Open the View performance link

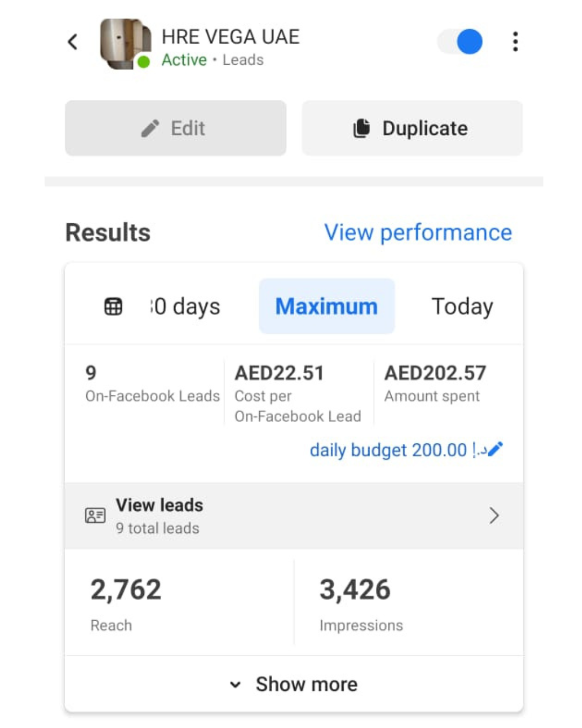point(418,232)
